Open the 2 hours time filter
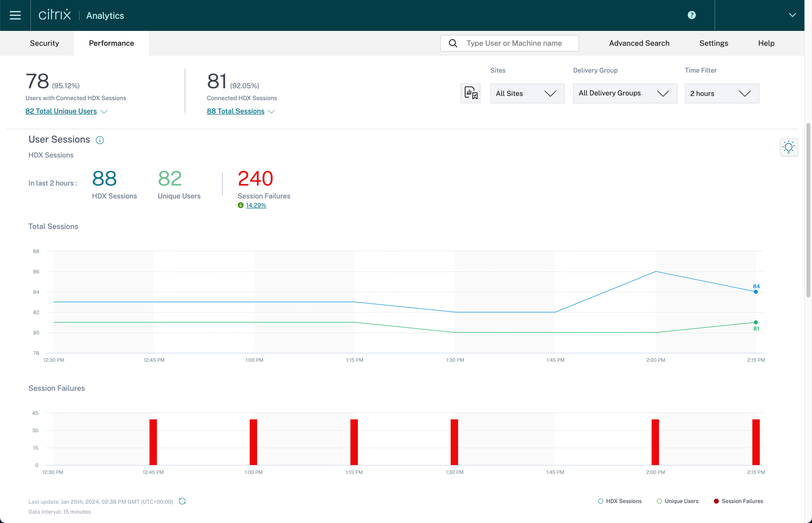The width and height of the screenshot is (812, 523). click(721, 93)
